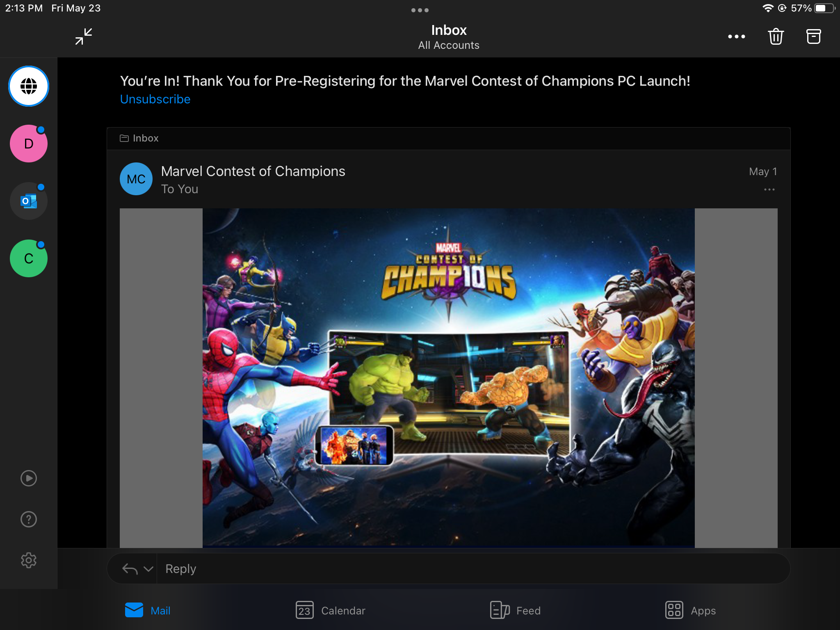Tap the iPad multitasking three dots
Screen dimensions: 840x630
tap(420, 10)
